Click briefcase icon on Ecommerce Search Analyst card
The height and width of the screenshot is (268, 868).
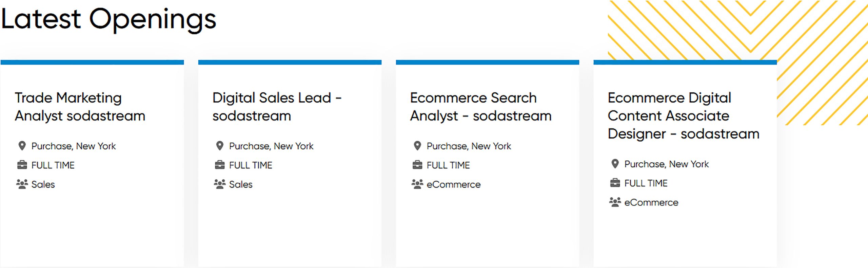pos(417,165)
